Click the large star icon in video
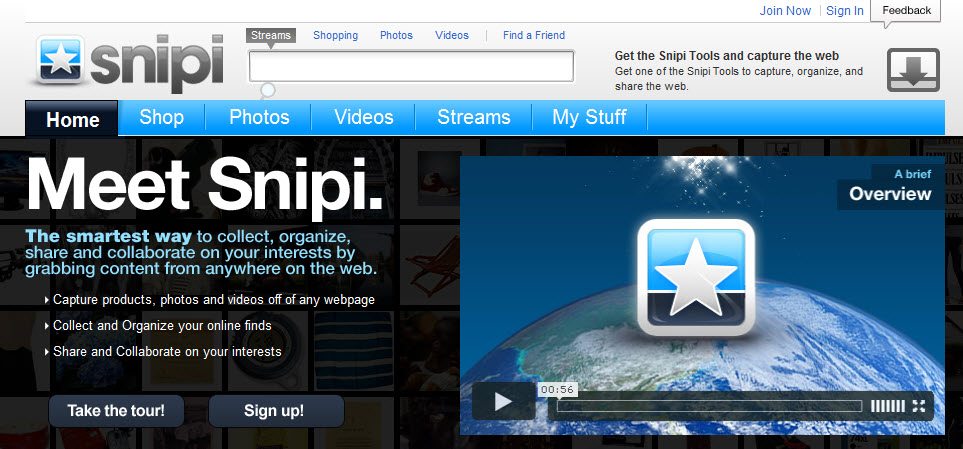Screen dimensions: 963x449 click(x=695, y=276)
